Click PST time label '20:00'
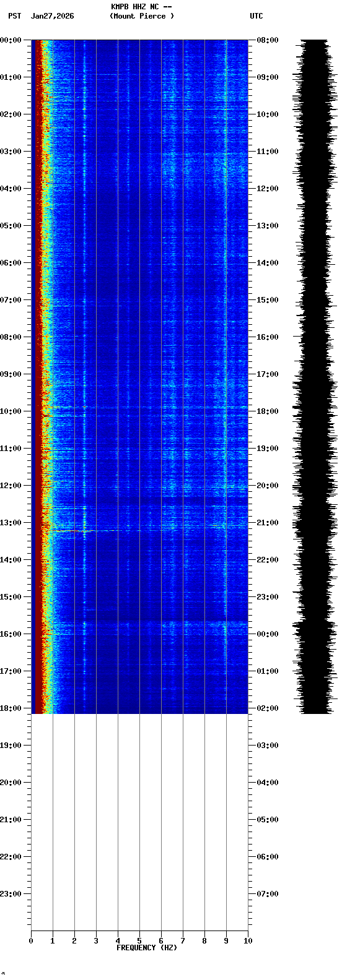 click(x=11, y=783)
